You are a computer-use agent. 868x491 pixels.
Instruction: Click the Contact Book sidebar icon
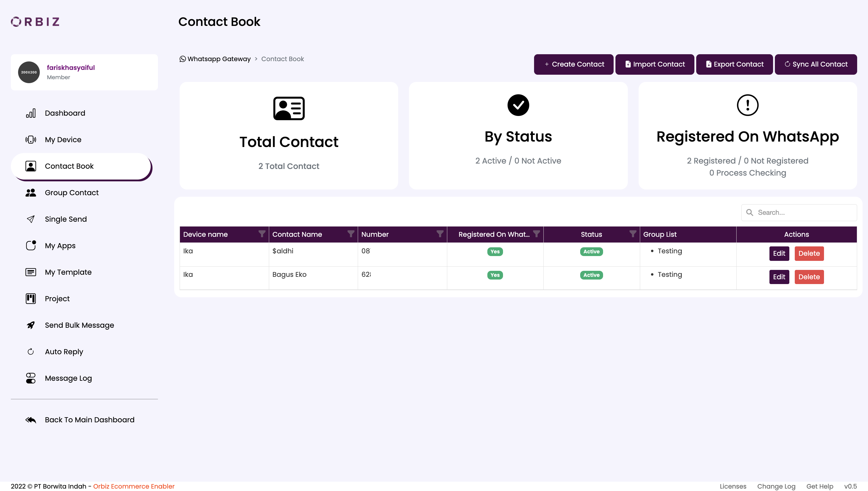pos(31,166)
